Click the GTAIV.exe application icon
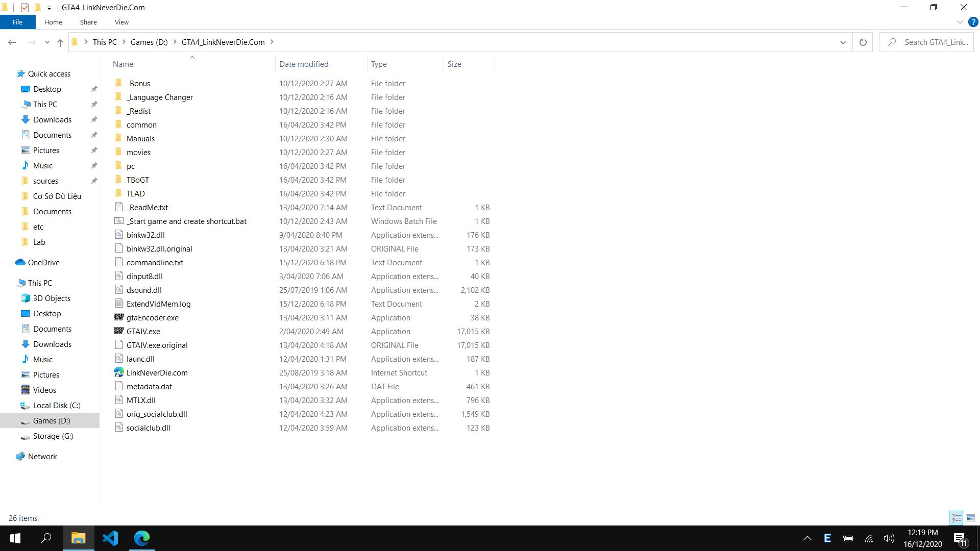Image resolution: width=980 pixels, height=551 pixels. (x=119, y=331)
